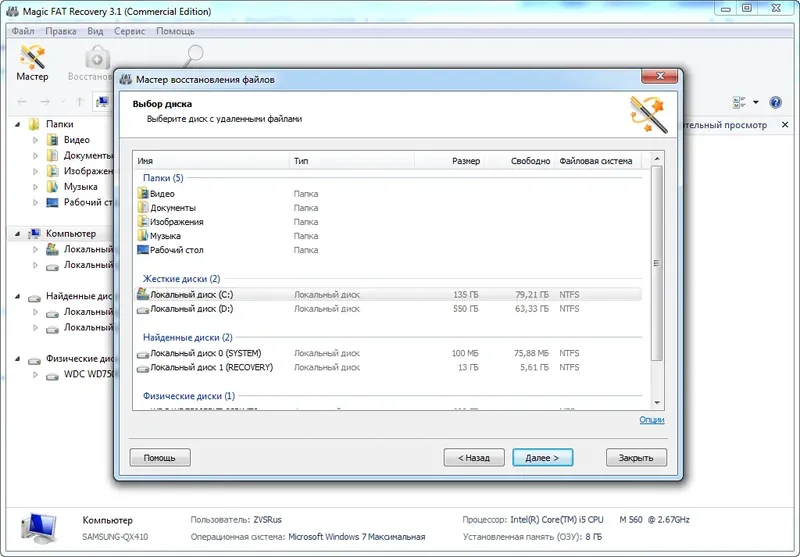Click the Физические диски (1) group header
The image size is (800, 557).
[189, 396]
